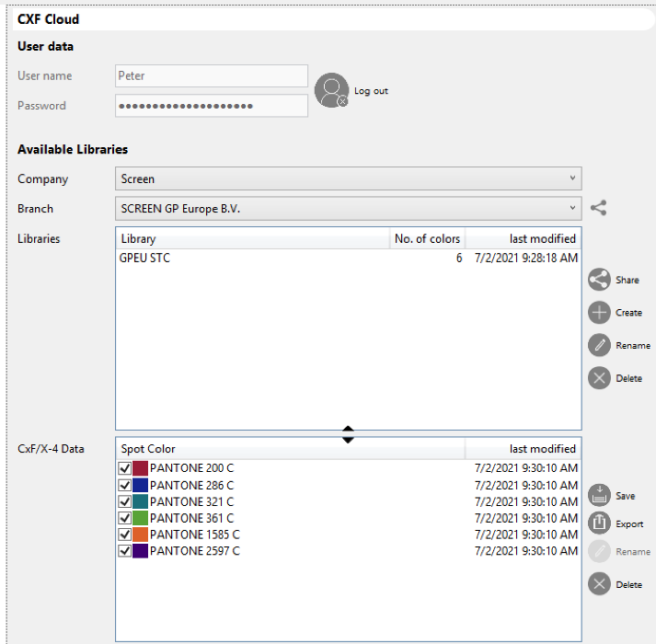Save the CxF/X-4 spot color data
Image resolution: width=656 pixels, height=644 pixels.
click(x=600, y=496)
